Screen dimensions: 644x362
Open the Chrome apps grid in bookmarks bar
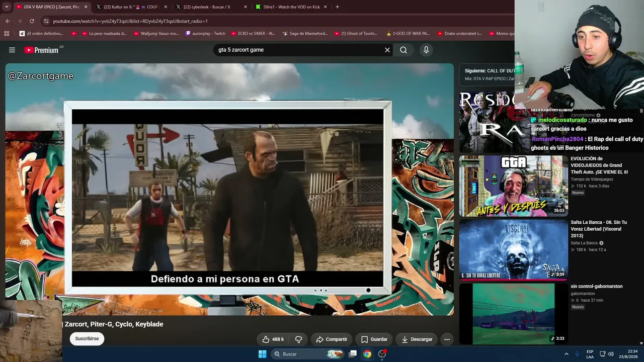coord(7,34)
